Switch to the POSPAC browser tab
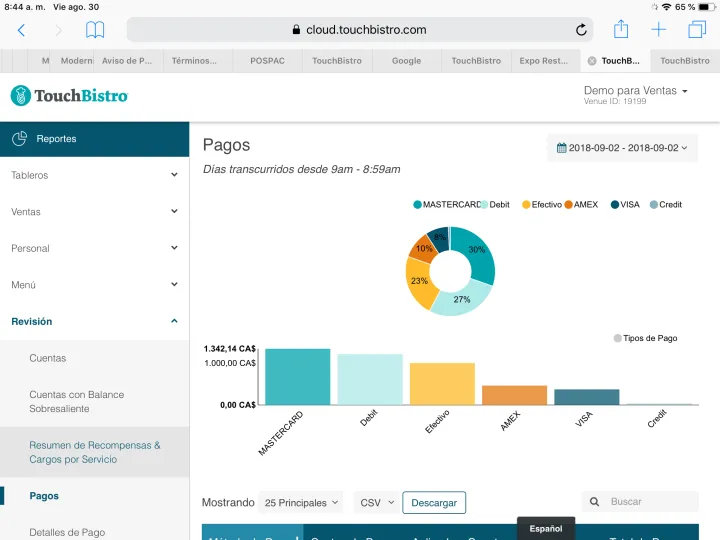The height and width of the screenshot is (540, 720). point(267,61)
